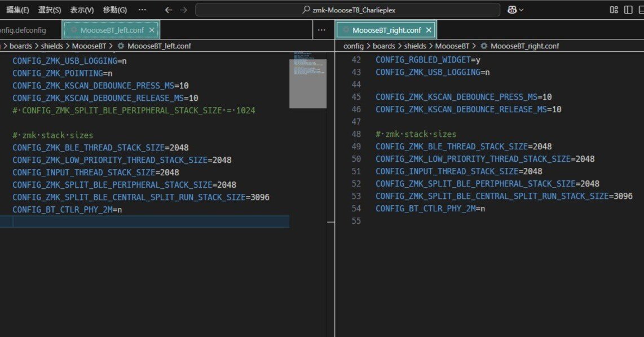644x337 pixels.
Task: Click right editor SPLIT_BLE_PERIPHERAL_STACK_SIZE=2048 line
Action: [x=488, y=184]
